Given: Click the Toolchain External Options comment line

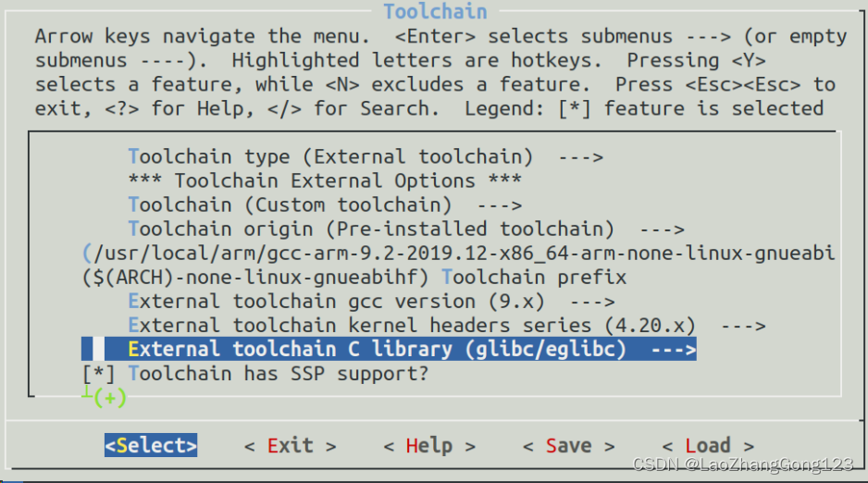Looking at the screenshot, I should point(325,181).
